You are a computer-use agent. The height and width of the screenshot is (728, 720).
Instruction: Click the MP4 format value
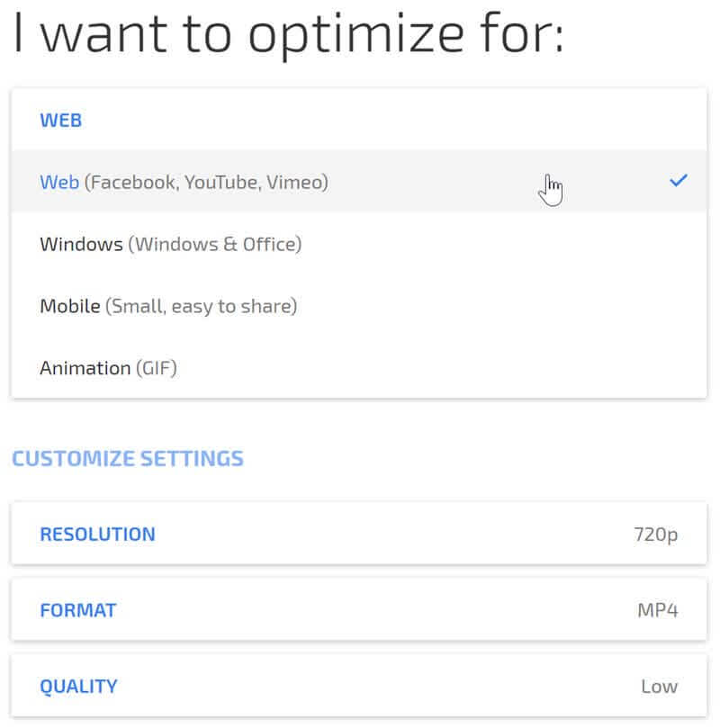[657, 610]
